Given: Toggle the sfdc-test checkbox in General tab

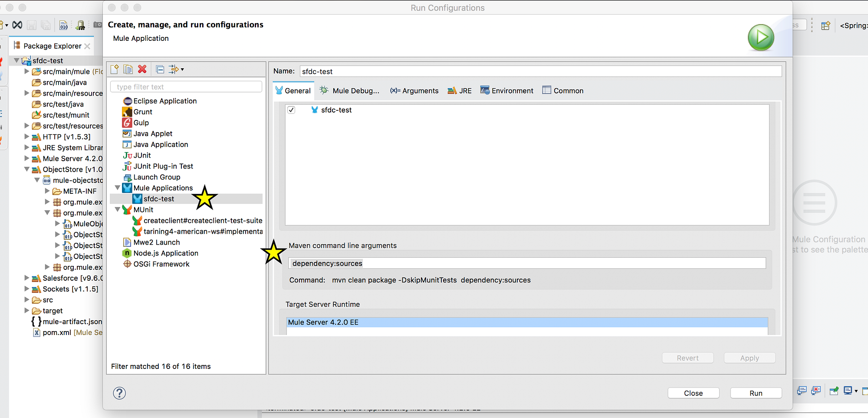Looking at the screenshot, I should 291,110.
